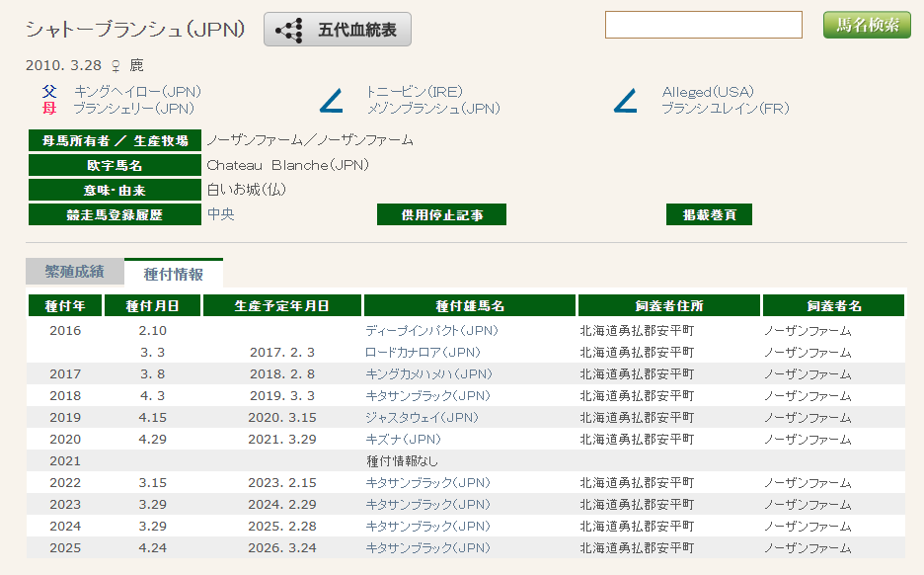The height and width of the screenshot is (575, 924).
Task: Switch to the 繁殖成績 tab
Action: [x=75, y=272]
